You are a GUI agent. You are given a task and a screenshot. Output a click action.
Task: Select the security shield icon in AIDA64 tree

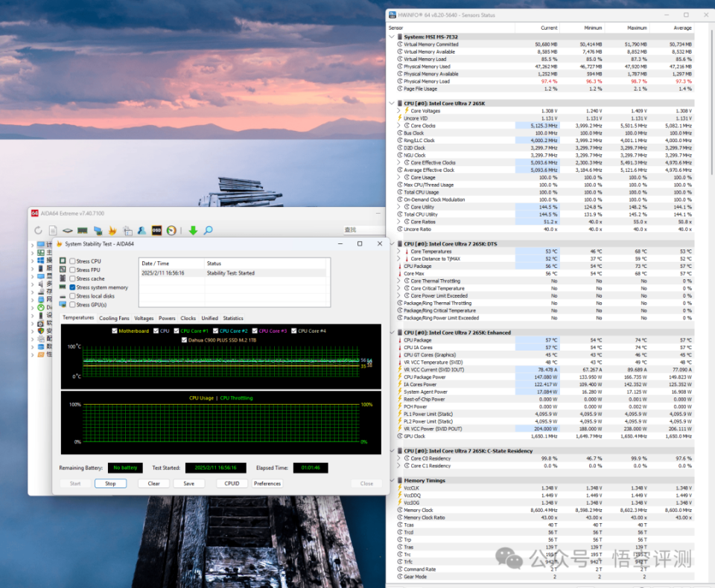pos(40,331)
